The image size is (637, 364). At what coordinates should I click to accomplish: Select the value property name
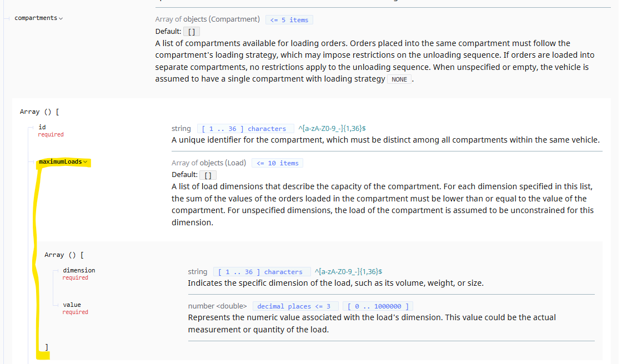[x=72, y=305]
